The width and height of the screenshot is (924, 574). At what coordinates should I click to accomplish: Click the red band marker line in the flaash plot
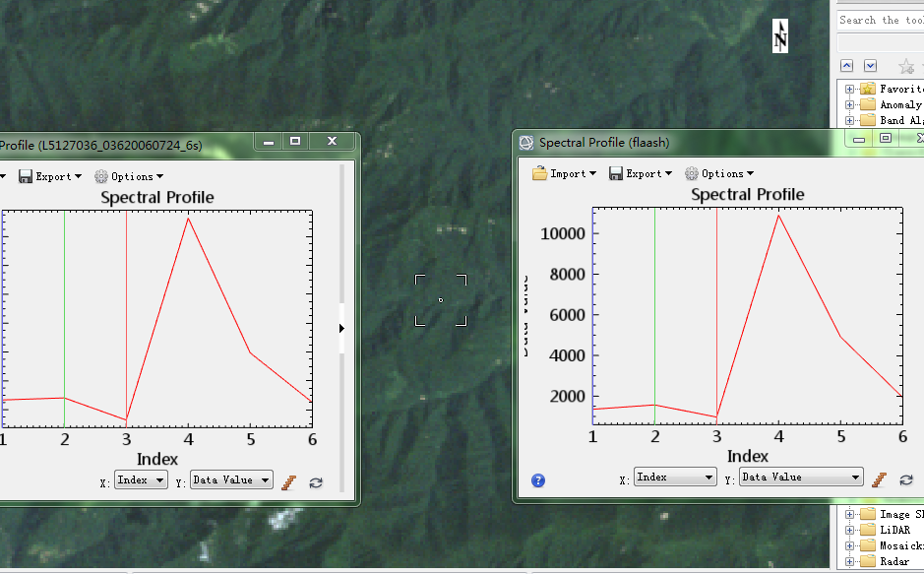pyautogui.click(x=716, y=315)
